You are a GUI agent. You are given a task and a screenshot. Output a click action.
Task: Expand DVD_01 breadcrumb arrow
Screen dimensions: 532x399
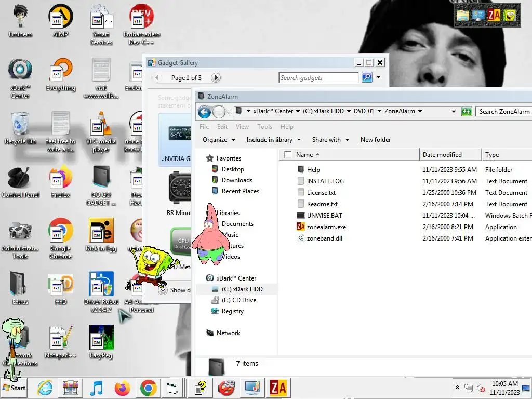[x=379, y=111]
